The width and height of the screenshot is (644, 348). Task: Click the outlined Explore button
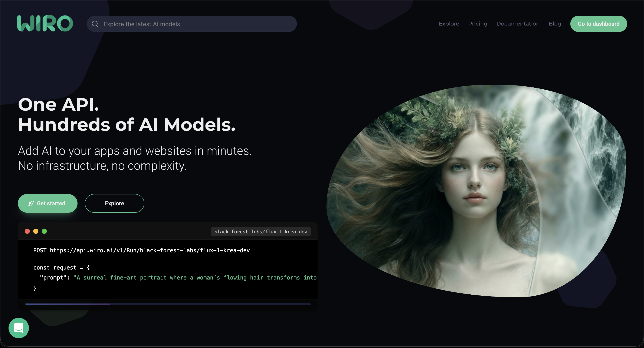click(x=115, y=203)
